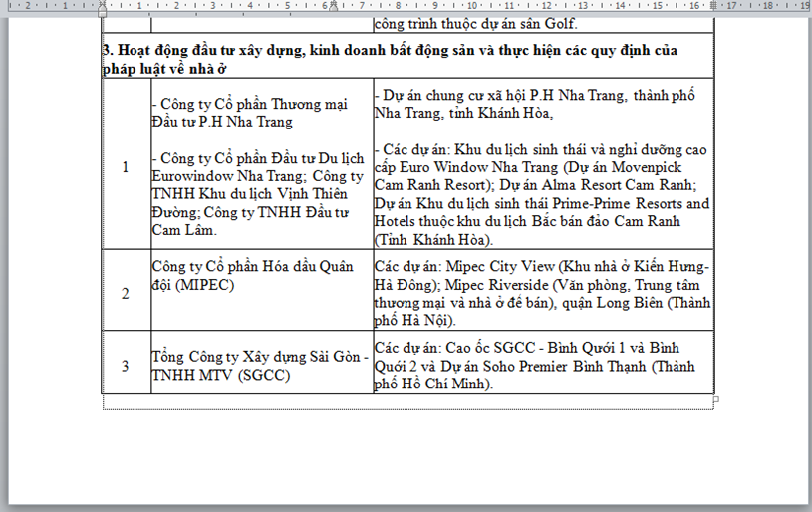The width and height of the screenshot is (812, 512).
Task: Click the left indent marker on the ruler
Action: point(102,10)
